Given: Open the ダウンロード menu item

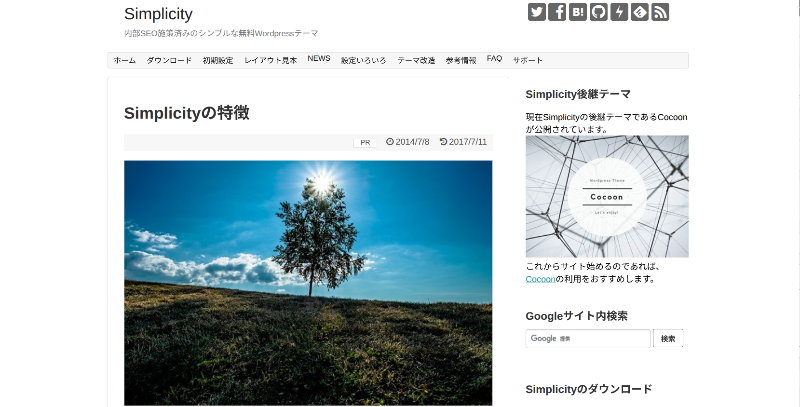Looking at the screenshot, I should click(x=169, y=61).
